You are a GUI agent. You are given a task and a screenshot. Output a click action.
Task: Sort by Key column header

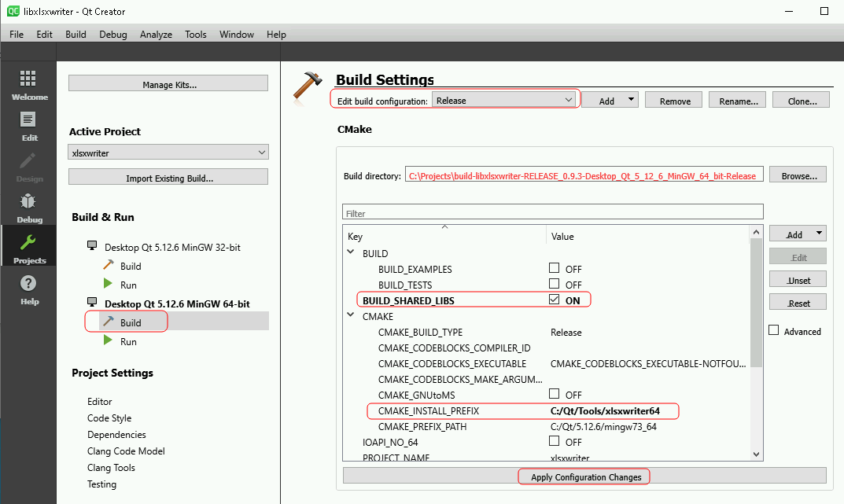tap(444, 236)
